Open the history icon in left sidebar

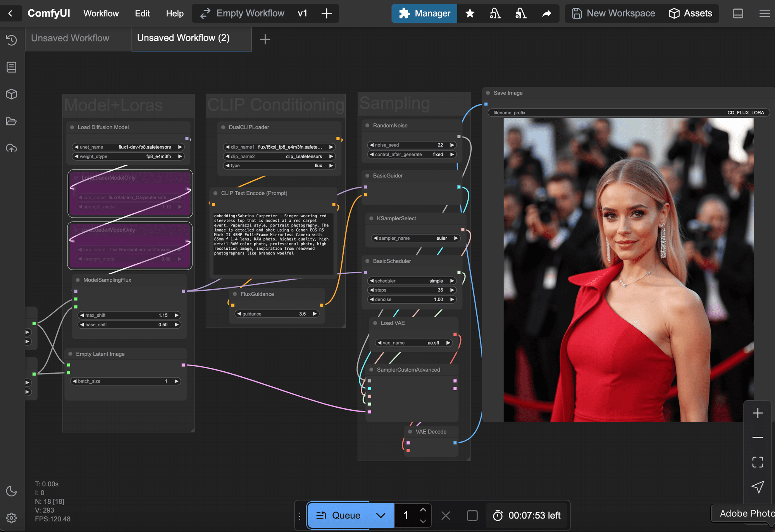(x=11, y=40)
